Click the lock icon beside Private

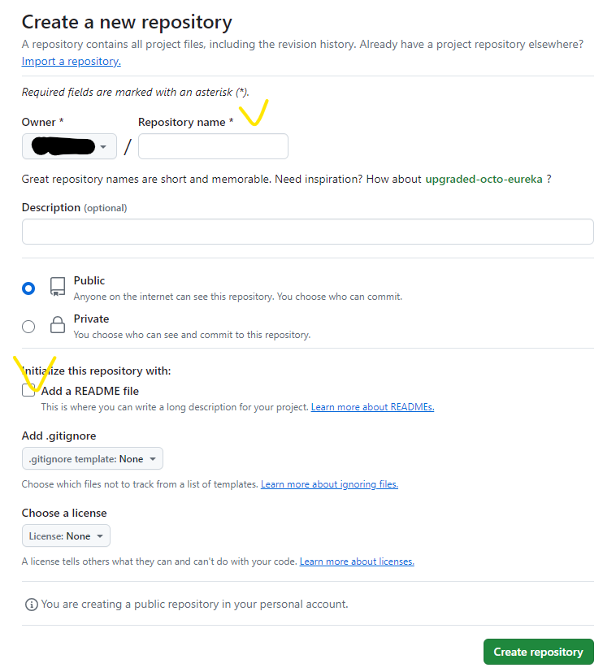pos(57,324)
